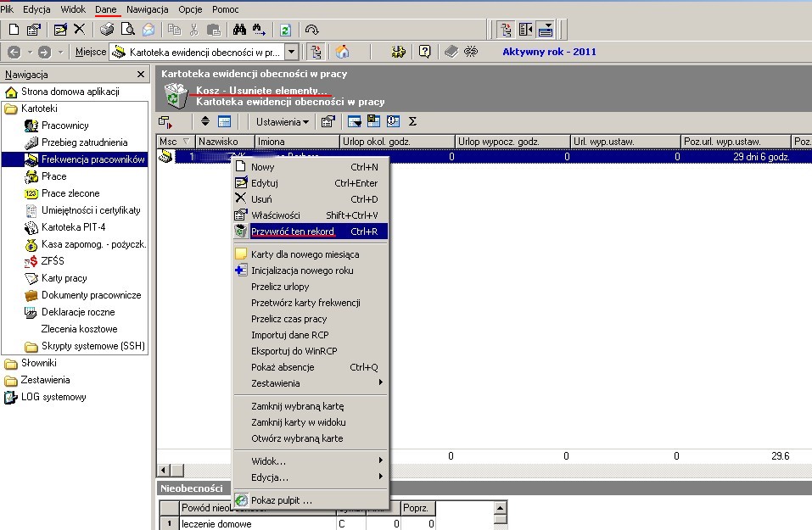Open the Ustawienia dropdown button
812x530 pixels.
click(283, 122)
